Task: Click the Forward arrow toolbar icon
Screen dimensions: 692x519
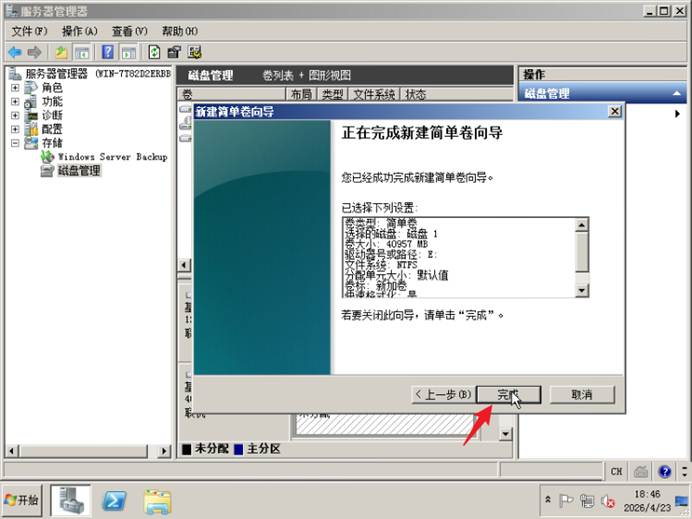Action: (x=34, y=53)
